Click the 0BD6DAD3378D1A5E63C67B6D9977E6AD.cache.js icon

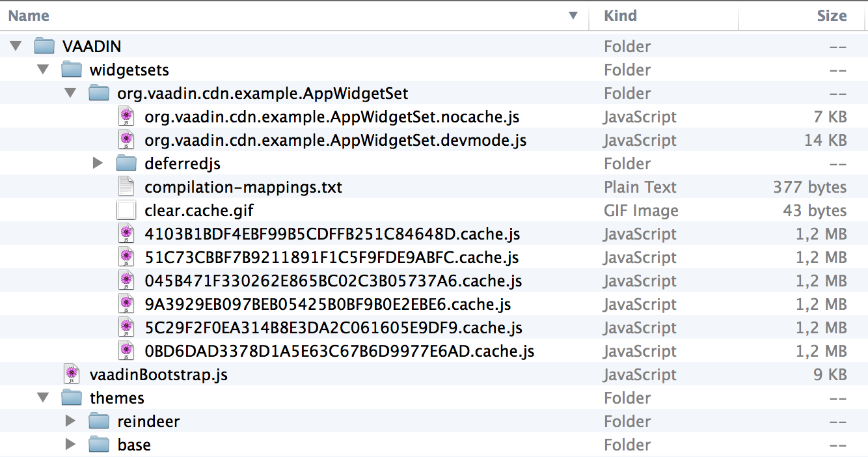(126, 351)
